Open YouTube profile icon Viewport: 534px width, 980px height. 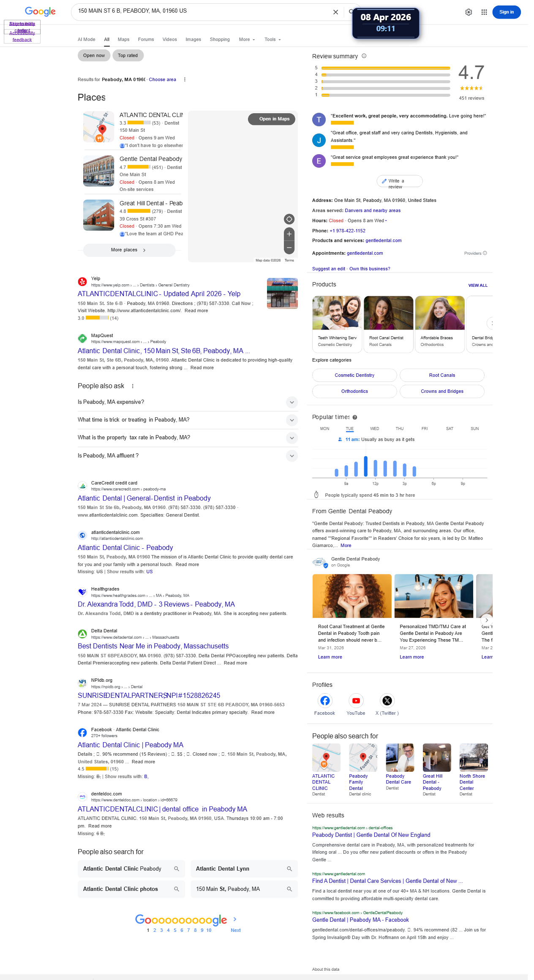[x=356, y=701]
